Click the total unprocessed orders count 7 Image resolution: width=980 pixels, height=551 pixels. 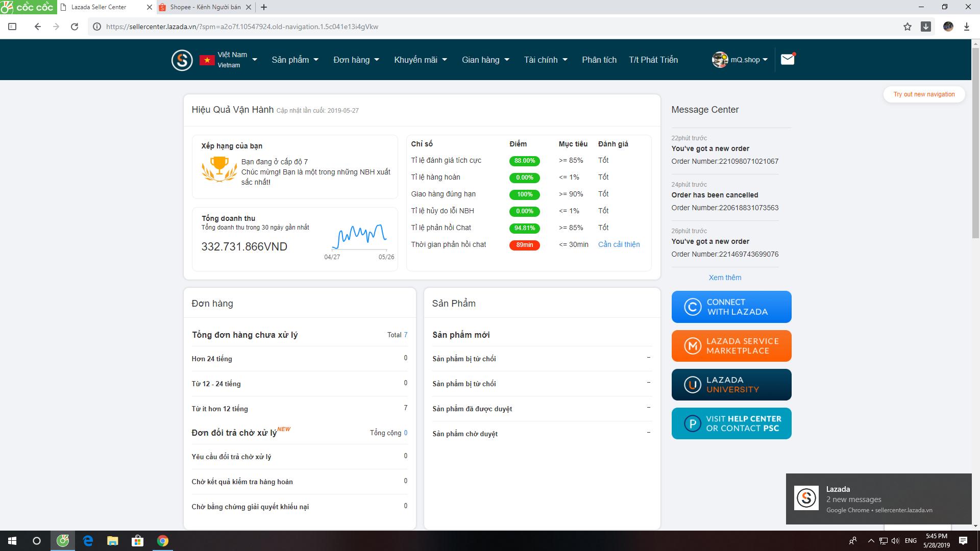coord(406,335)
